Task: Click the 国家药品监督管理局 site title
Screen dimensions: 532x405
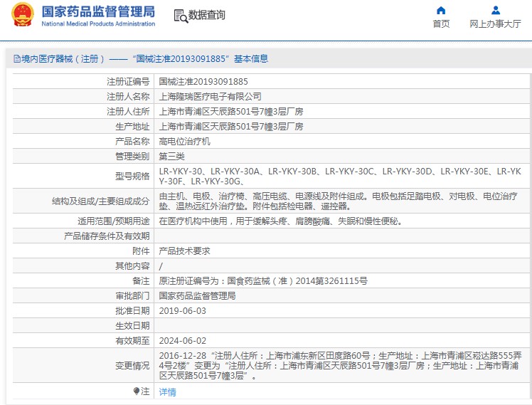Action: point(98,11)
